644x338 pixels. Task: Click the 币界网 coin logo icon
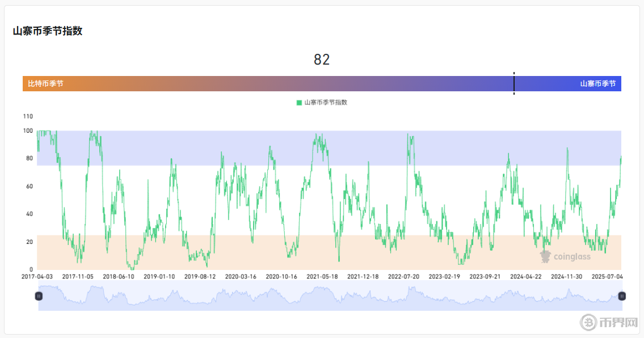[x=588, y=323]
